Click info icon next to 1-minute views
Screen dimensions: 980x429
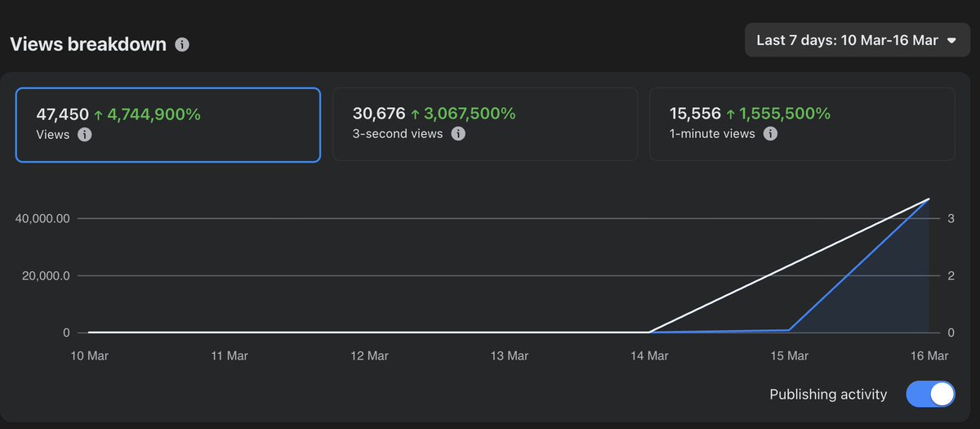tap(770, 134)
